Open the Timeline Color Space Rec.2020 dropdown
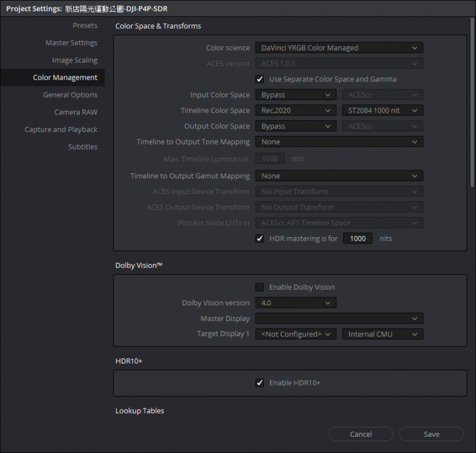This screenshot has height=453, width=476. coord(295,111)
